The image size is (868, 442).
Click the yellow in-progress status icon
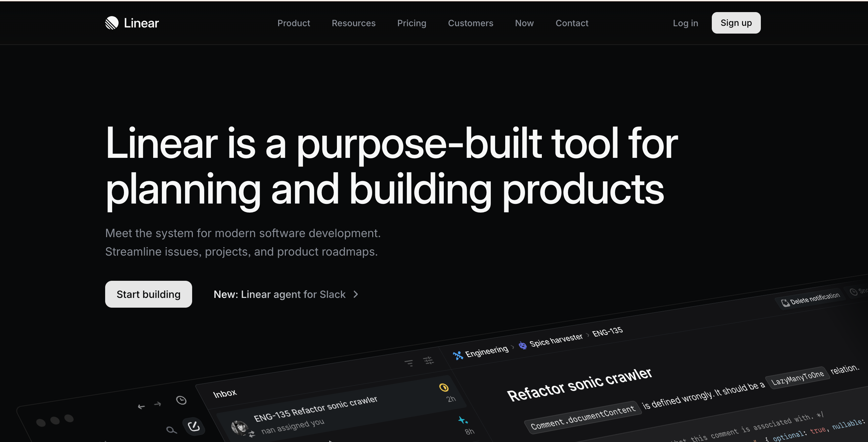(x=444, y=388)
